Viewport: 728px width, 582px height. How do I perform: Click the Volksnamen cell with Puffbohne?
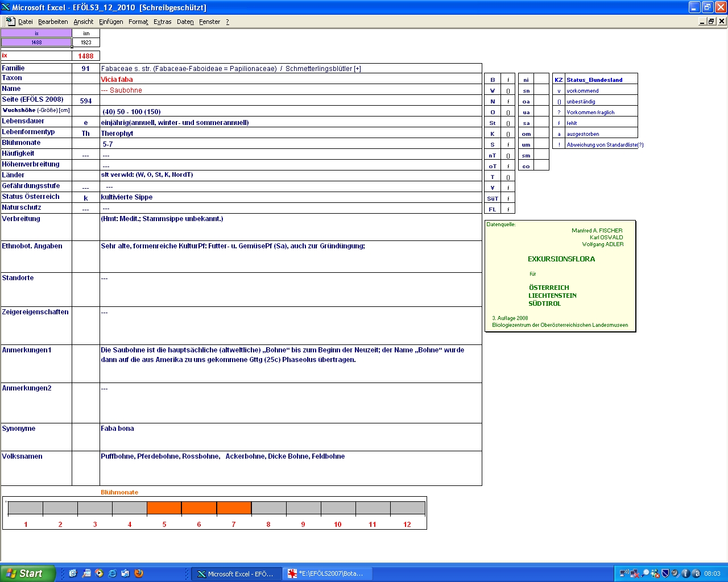pos(291,468)
